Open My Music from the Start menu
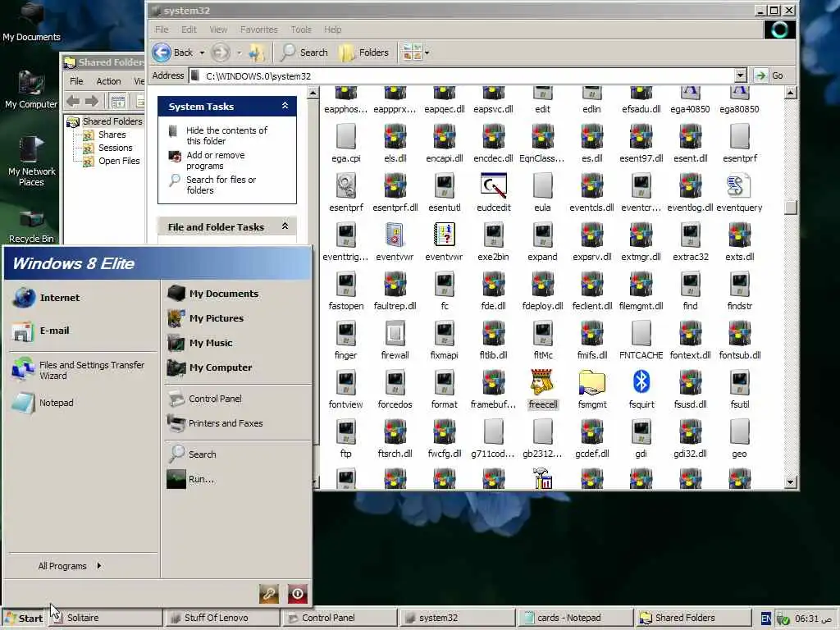The image size is (840, 630). coord(200,343)
